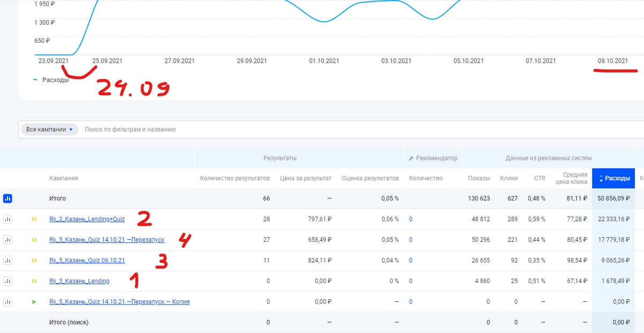
Task: Click chart axis date 03.10.2021
Action: (396, 61)
